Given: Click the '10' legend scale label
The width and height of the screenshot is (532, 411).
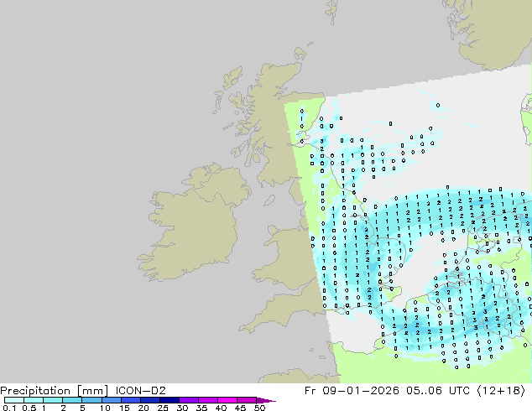Looking at the screenshot, I should pyautogui.click(x=105, y=408).
